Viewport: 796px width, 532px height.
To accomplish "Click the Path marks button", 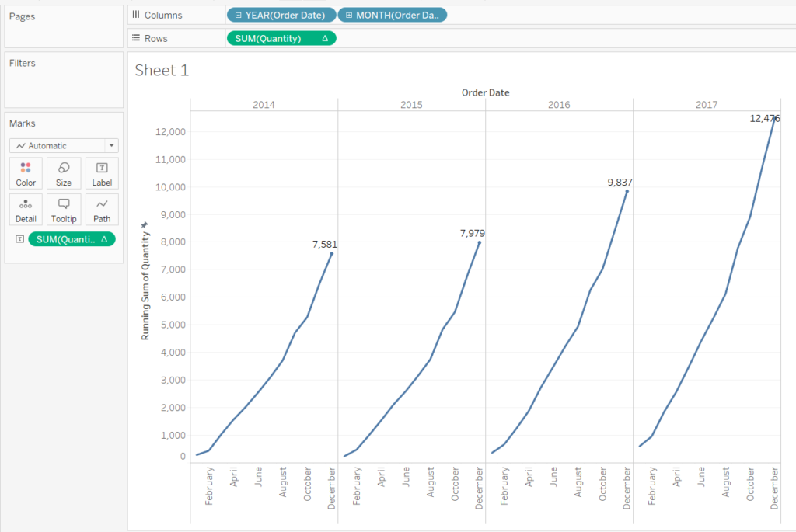I will click(x=102, y=210).
